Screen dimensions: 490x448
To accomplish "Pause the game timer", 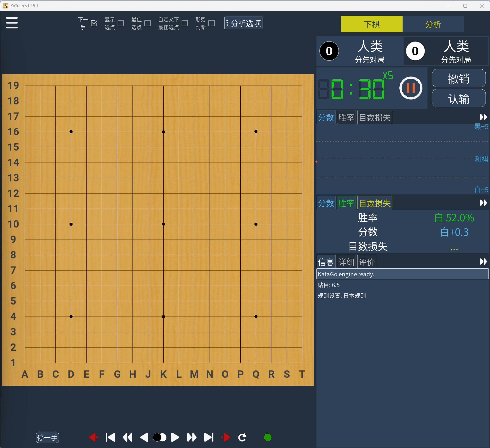I will (x=411, y=88).
